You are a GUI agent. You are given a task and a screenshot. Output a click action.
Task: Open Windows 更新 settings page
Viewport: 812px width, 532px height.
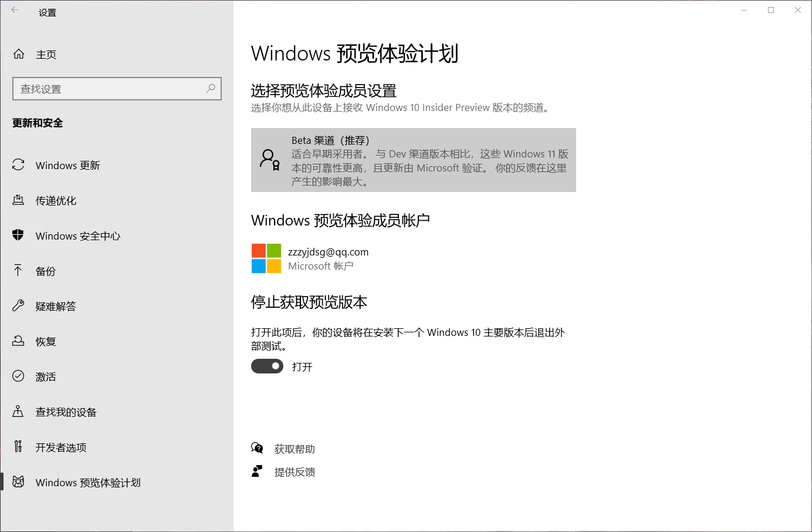point(117,165)
